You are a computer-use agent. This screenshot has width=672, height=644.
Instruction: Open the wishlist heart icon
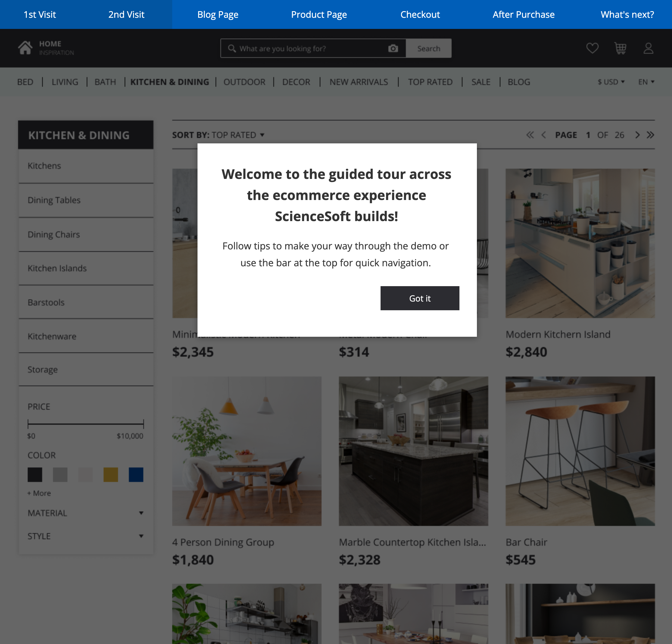coord(592,48)
